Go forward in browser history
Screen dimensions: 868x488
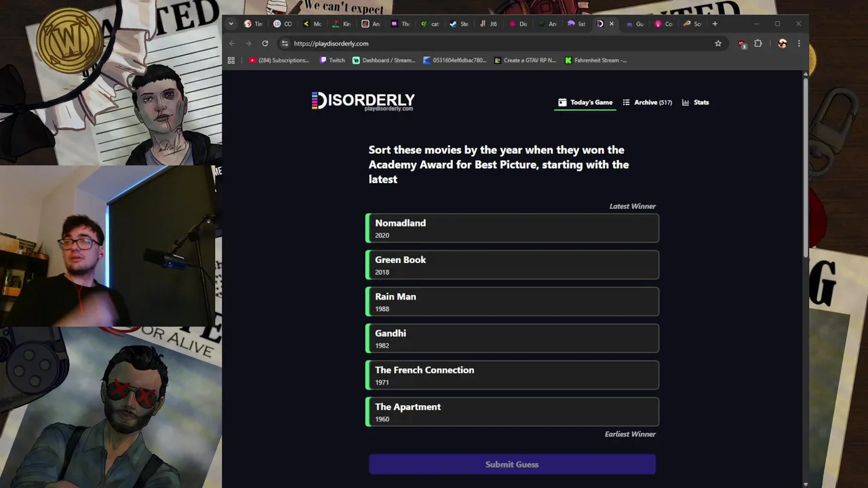click(248, 43)
